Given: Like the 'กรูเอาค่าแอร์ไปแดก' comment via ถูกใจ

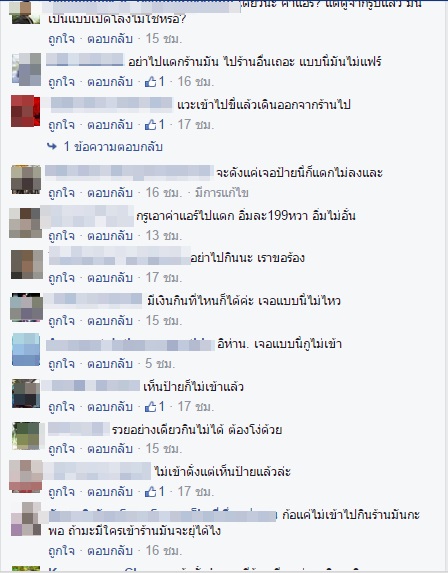Looking at the screenshot, I should 61,236.
